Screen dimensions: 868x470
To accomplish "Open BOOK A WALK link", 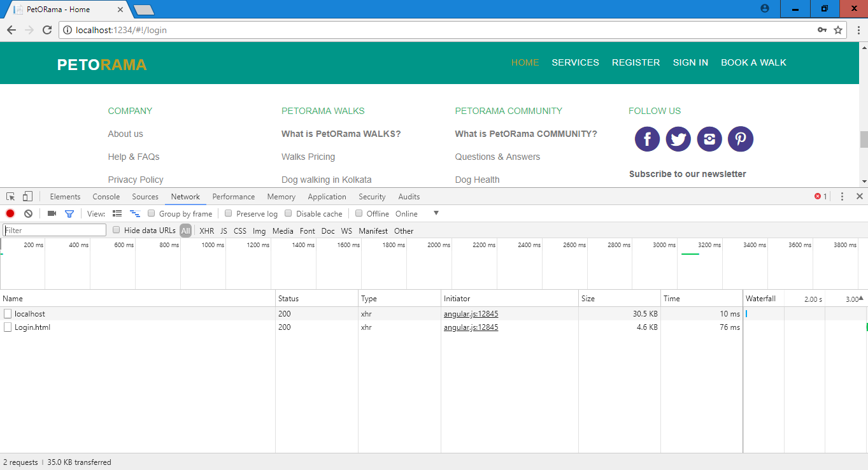I will click(x=753, y=62).
